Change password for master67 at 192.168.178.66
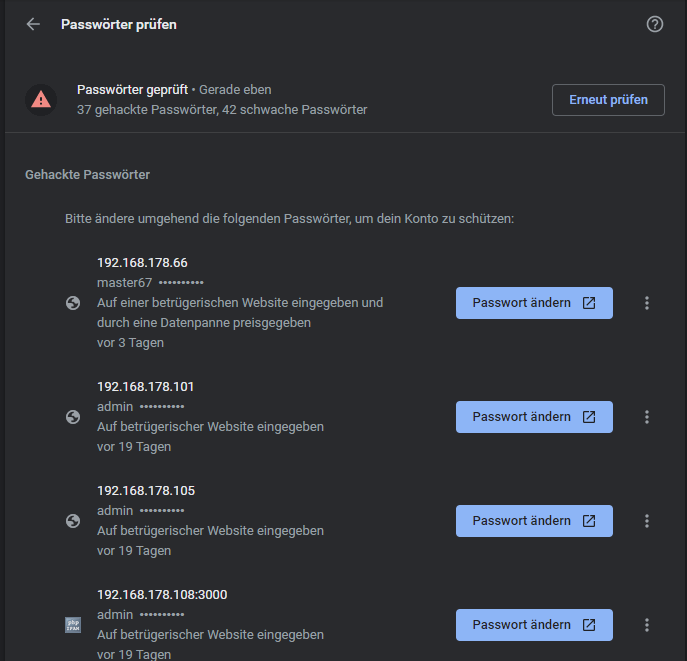The height and width of the screenshot is (661, 687). pos(534,303)
